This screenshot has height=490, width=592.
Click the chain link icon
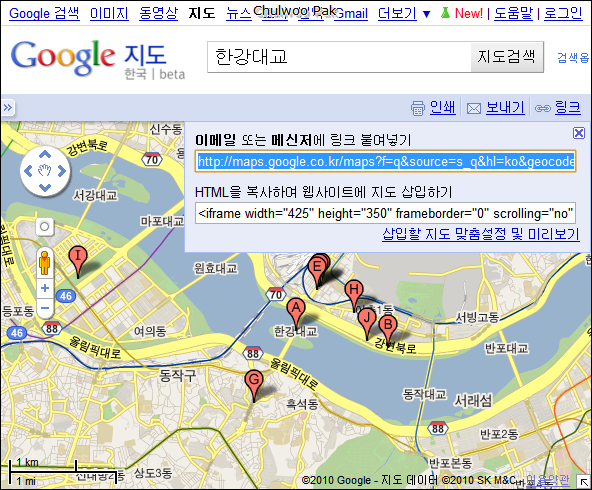(x=543, y=109)
